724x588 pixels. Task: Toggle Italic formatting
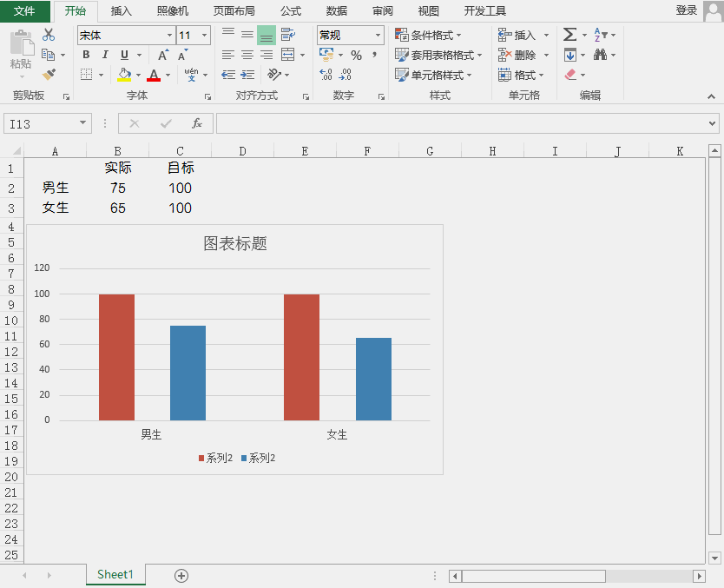105,55
